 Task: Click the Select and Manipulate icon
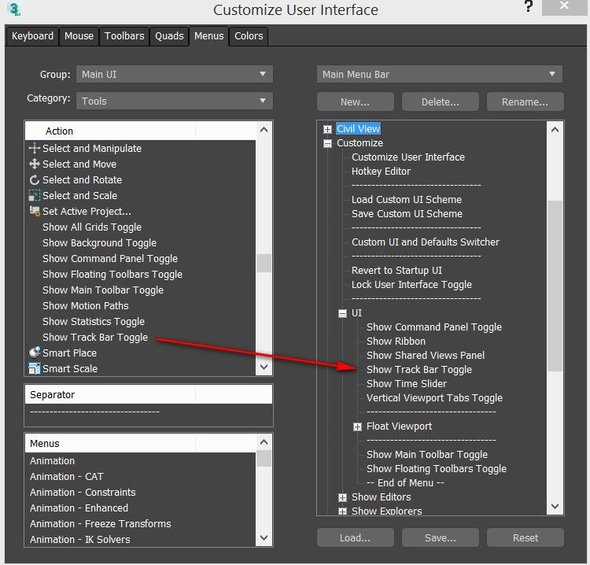click(x=34, y=148)
